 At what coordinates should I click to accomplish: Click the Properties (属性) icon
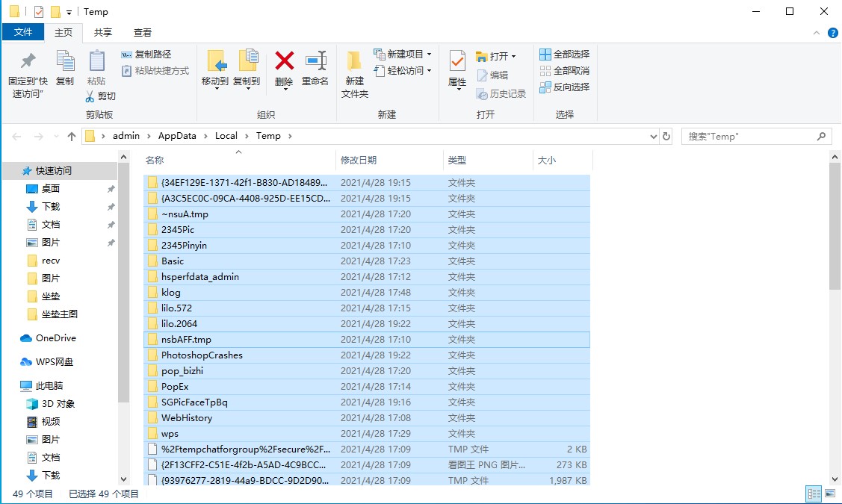457,61
